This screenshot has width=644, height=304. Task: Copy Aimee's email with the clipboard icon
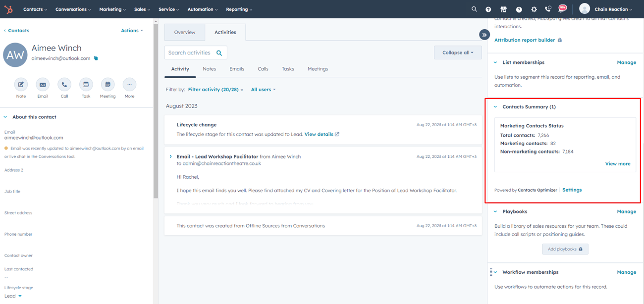pos(96,57)
